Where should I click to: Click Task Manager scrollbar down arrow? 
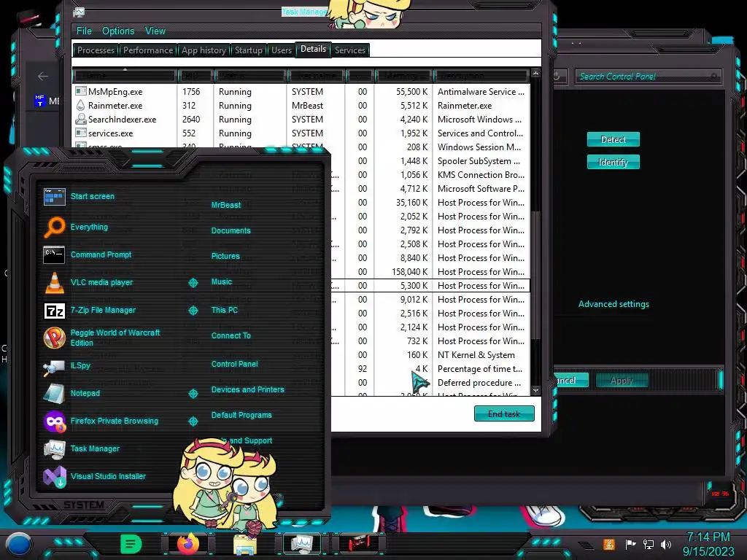click(535, 391)
